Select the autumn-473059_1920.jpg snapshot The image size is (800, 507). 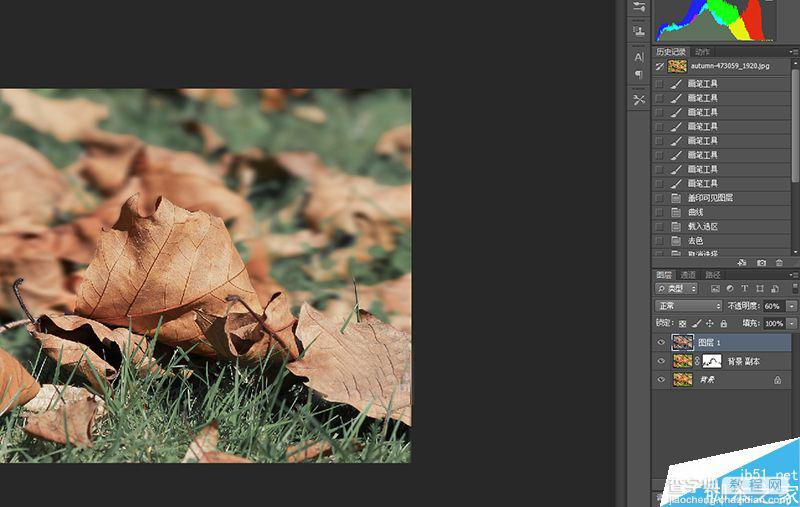(x=721, y=66)
